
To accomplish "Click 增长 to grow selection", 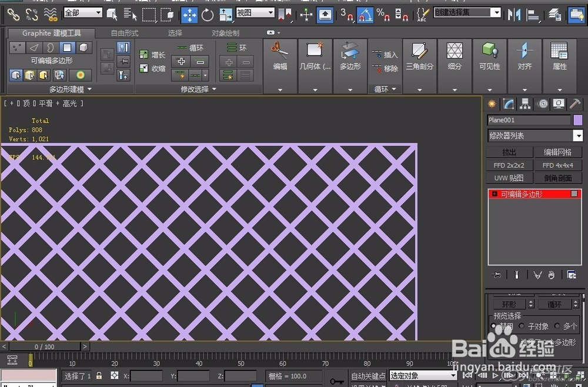I will pos(152,55).
